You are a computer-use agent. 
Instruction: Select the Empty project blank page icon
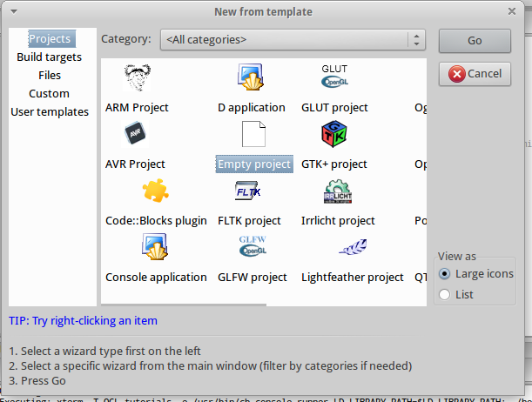[253, 134]
